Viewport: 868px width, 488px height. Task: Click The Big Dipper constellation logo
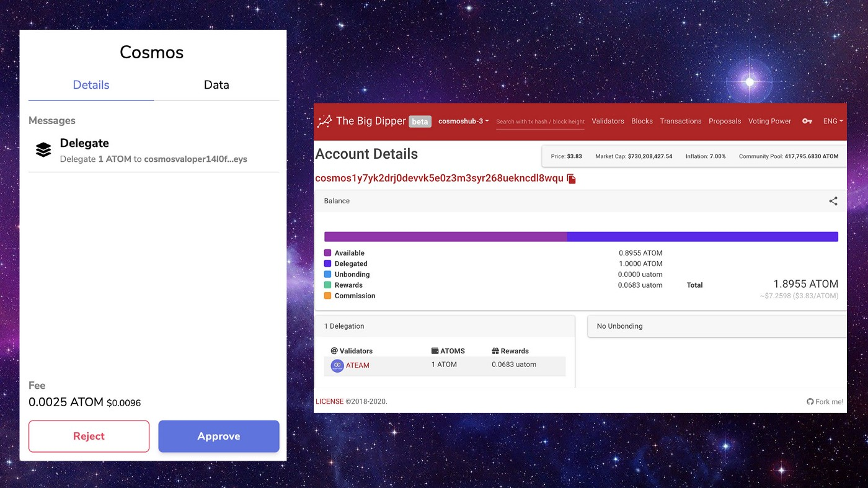point(324,122)
